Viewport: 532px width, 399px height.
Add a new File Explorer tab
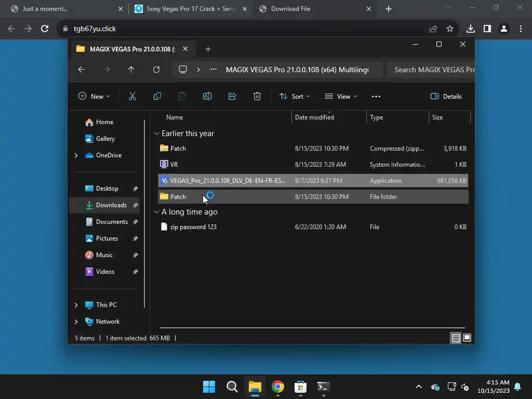coord(208,49)
